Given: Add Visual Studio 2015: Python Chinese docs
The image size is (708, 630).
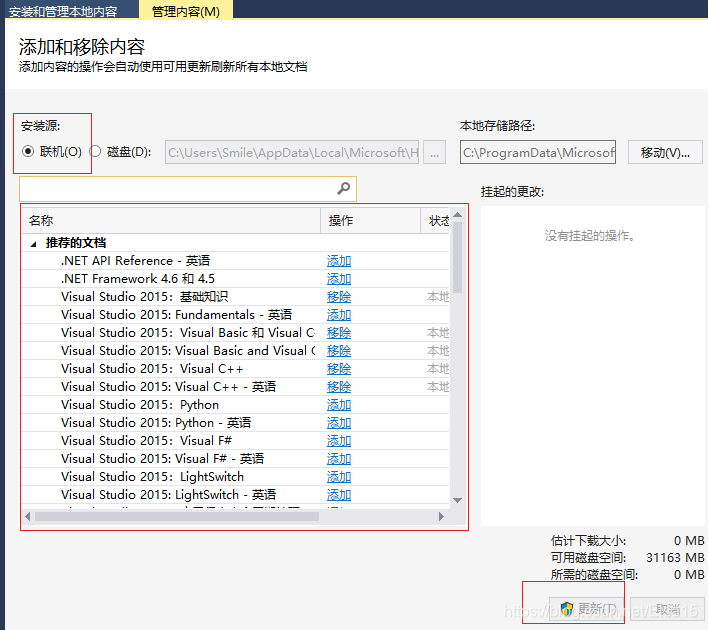Looking at the screenshot, I should [x=339, y=405].
